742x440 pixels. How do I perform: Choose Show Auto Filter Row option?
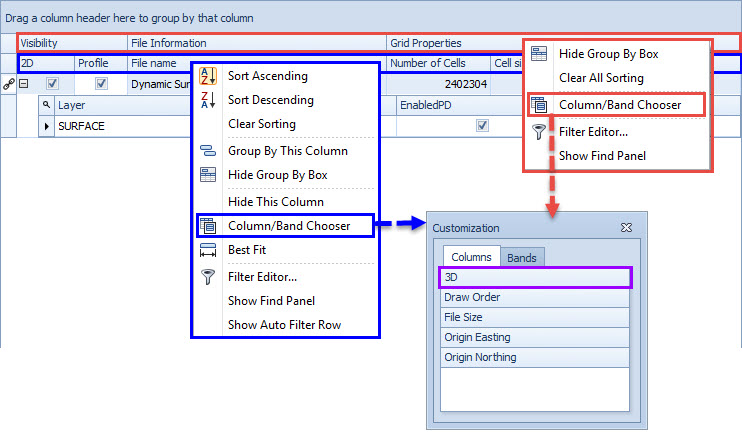pos(282,324)
